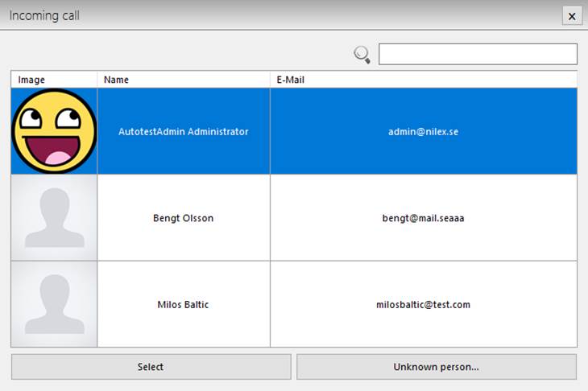Click the admin@nilex.se email cell
The width and height of the screenshot is (588, 391).
(423, 131)
